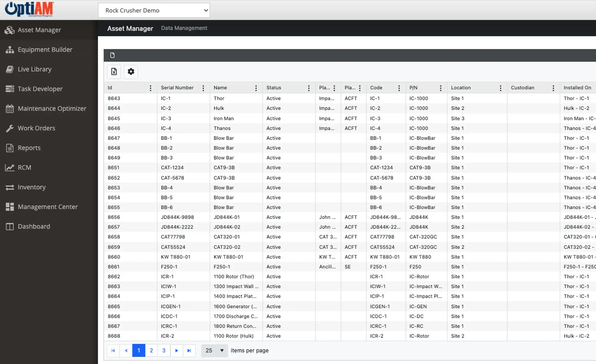Click the RCM chart icon
The image size is (596, 364).
(x=10, y=168)
